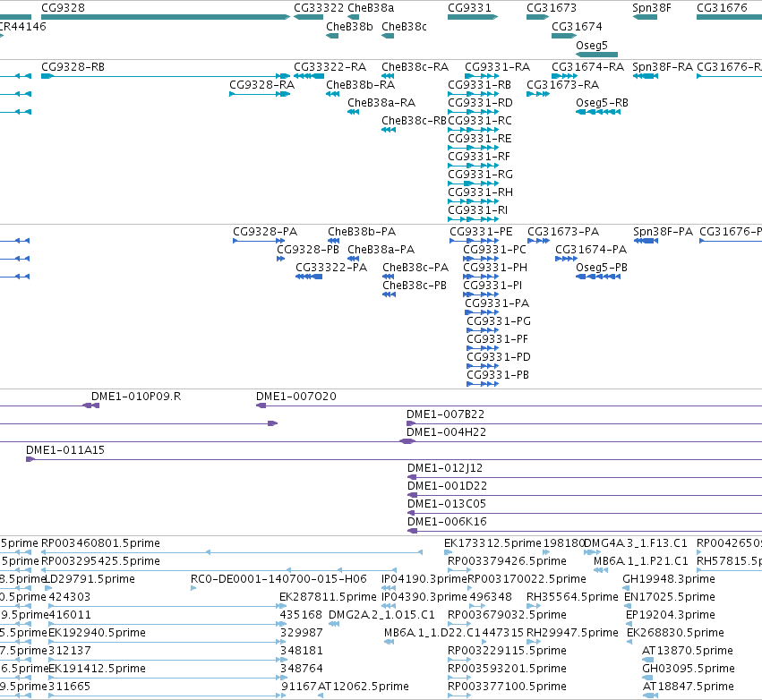Click the CG9331-RF transcript label
The image size is (762, 700).
479,157
